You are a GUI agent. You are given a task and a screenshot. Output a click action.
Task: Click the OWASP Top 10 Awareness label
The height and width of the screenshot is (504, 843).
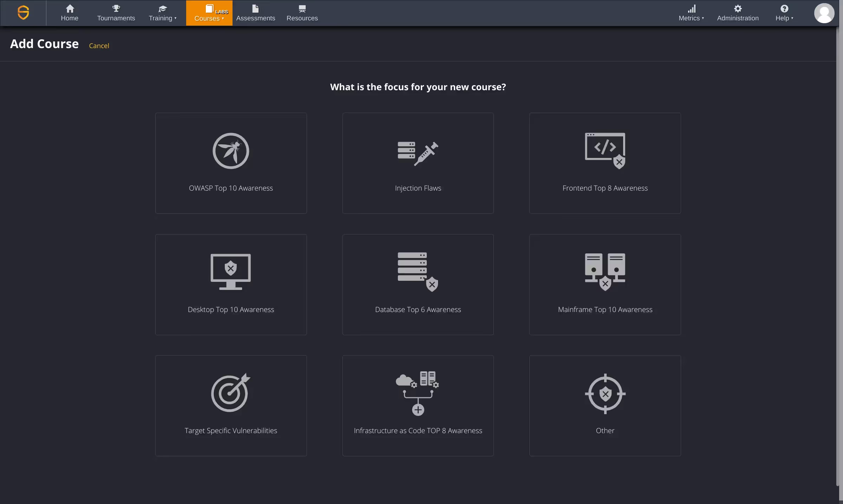tap(231, 188)
